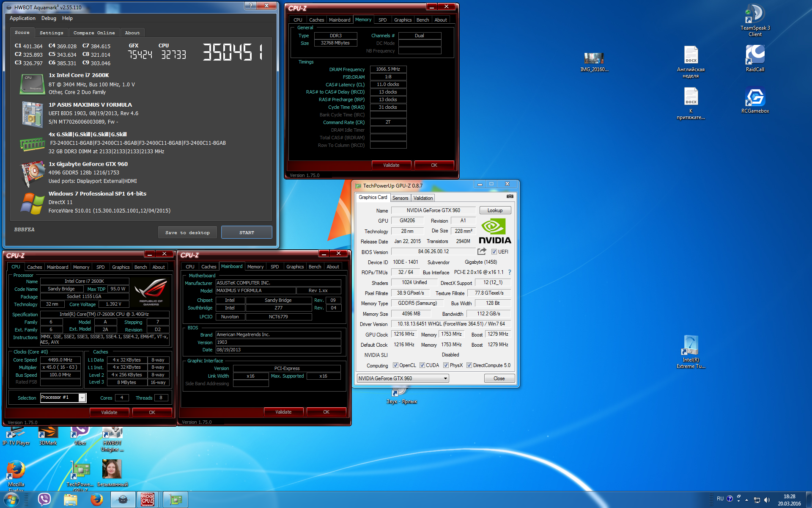Click the Bus Interface question mark in GPU-Z
Image resolution: width=812 pixels, height=508 pixels.
(x=509, y=272)
